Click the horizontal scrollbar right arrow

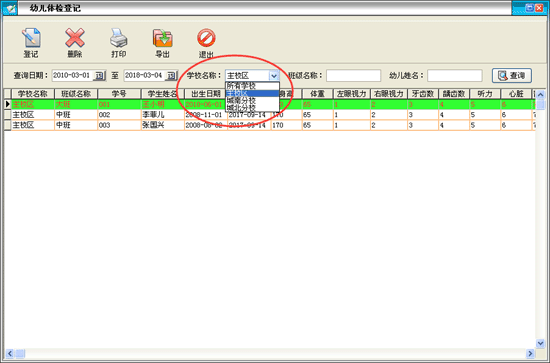pyautogui.click(x=530, y=353)
